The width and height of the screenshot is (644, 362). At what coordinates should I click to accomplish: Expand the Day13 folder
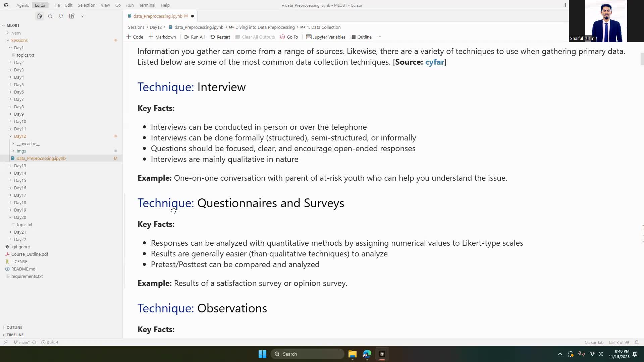click(20, 166)
